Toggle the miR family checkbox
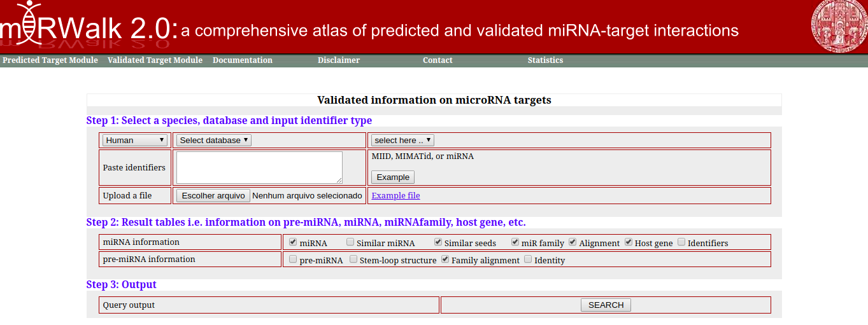 coord(515,242)
